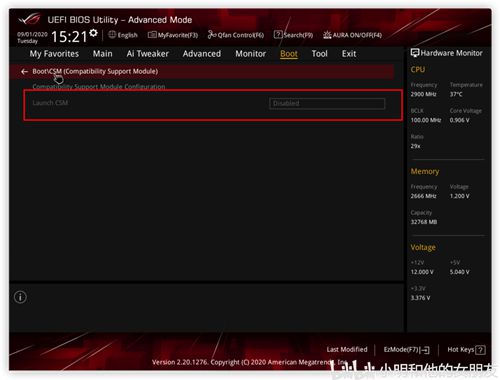Click the back arrow beside Boot\CSM

pos(24,71)
